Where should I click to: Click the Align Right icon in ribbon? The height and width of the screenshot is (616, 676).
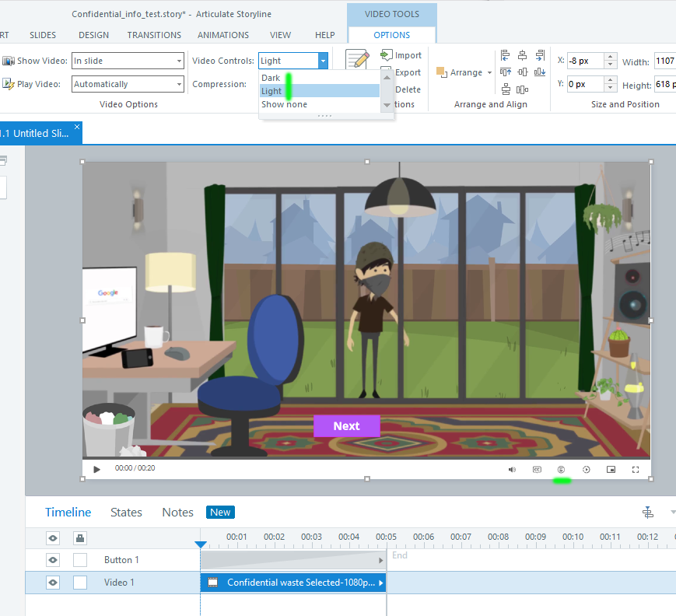coord(540,55)
